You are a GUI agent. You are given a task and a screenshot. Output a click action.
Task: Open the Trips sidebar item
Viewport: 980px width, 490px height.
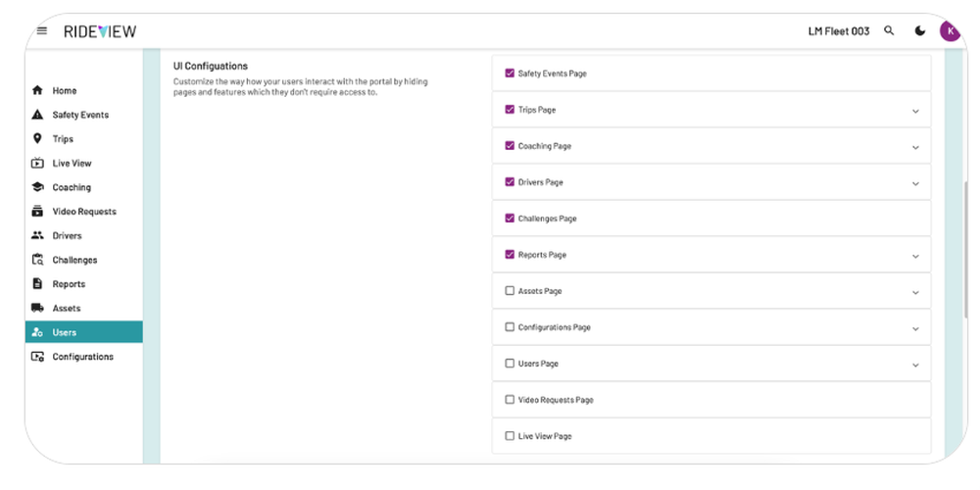tap(83, 139)
